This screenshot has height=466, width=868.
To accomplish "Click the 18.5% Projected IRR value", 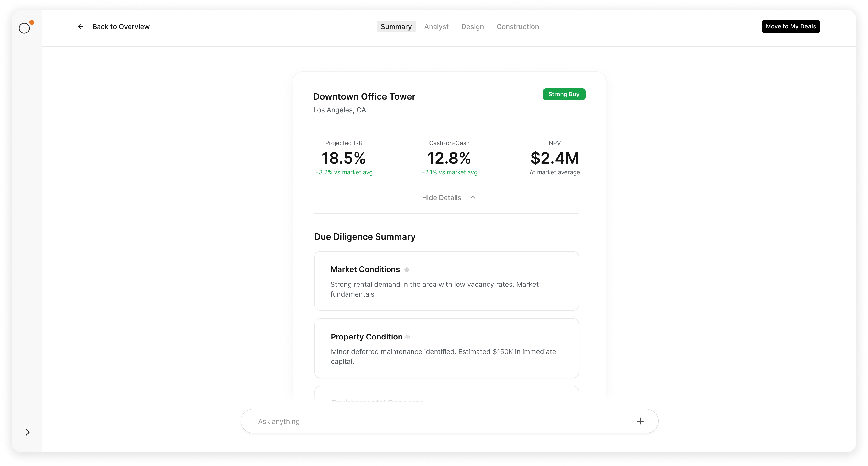I will tap(343, 158).
